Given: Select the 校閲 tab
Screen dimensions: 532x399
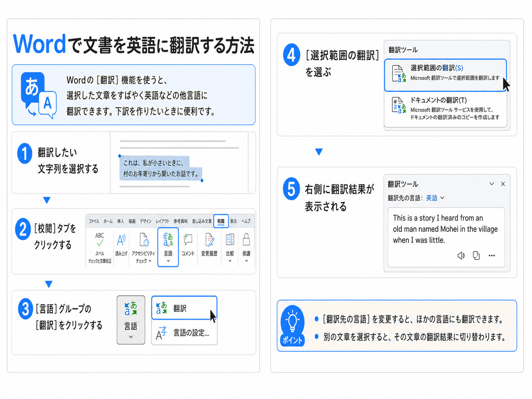Looking at the screenshot, I should pyautogui.click(x=221, y=221).
